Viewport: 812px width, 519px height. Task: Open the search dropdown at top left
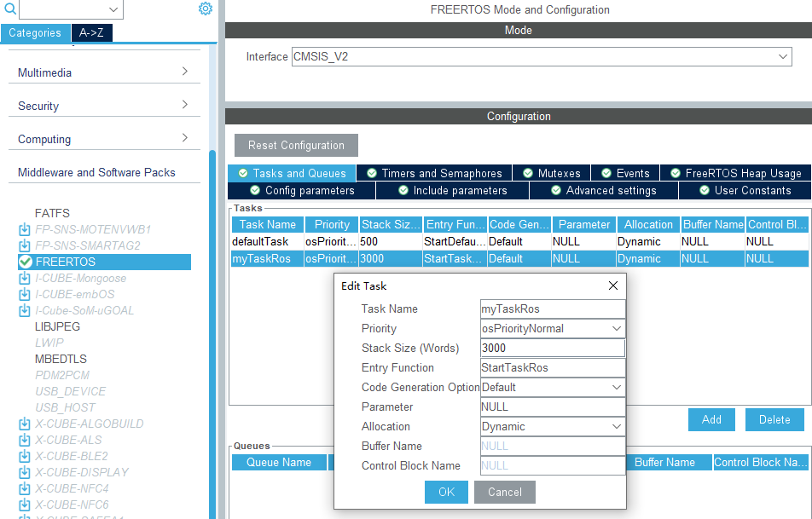point(113,9)
